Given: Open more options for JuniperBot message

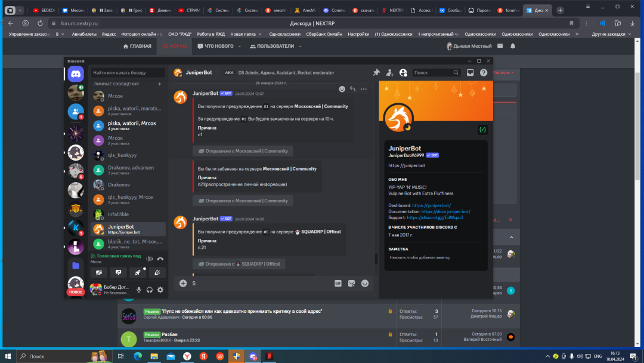Looking at the screenshot, I should [364, 89].
